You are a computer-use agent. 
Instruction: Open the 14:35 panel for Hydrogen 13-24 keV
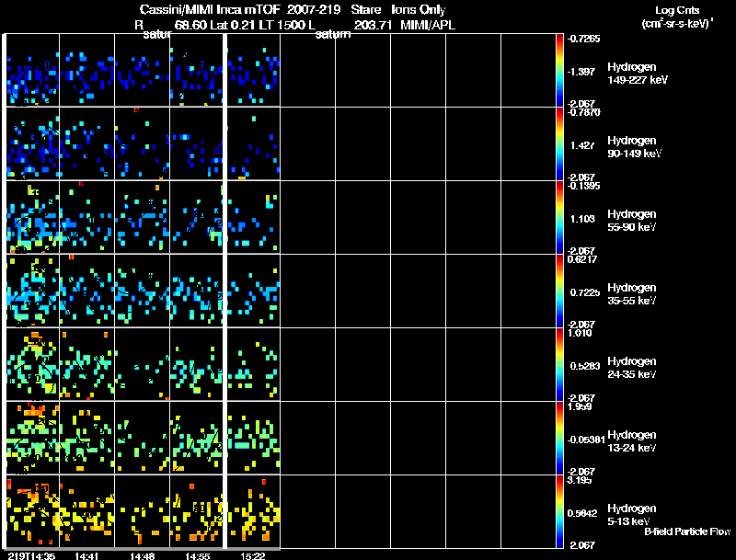click(32, 438)
